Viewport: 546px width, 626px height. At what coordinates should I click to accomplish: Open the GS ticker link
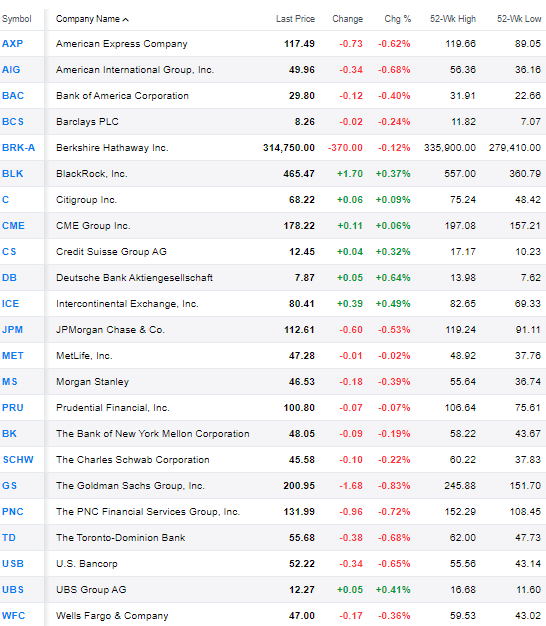click(9, 485)
